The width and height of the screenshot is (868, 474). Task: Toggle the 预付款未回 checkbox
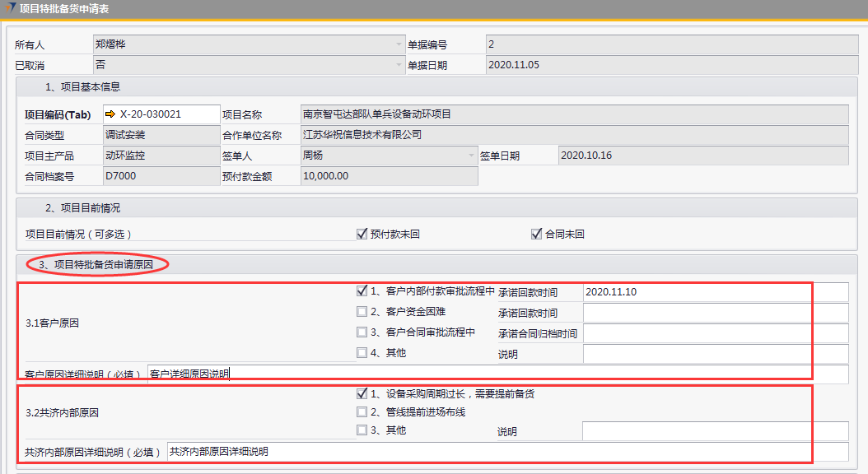pos(362,234)
